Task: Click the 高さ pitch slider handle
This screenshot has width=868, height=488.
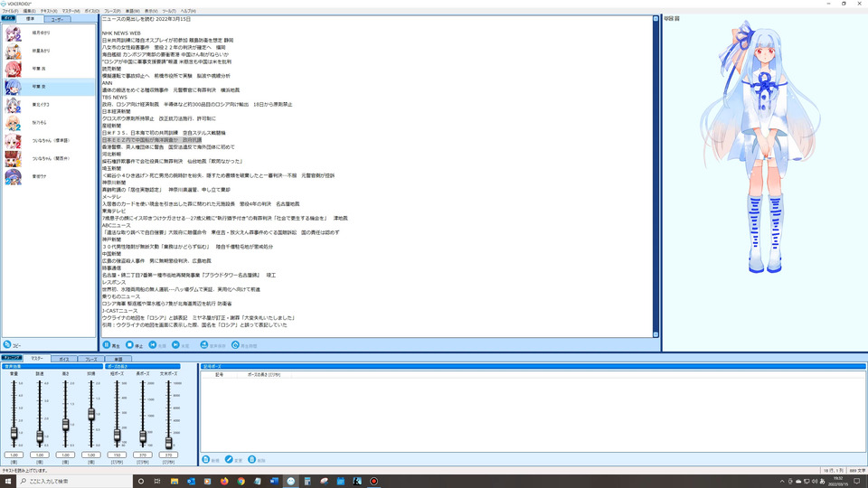Action: (x=65, y=425)
